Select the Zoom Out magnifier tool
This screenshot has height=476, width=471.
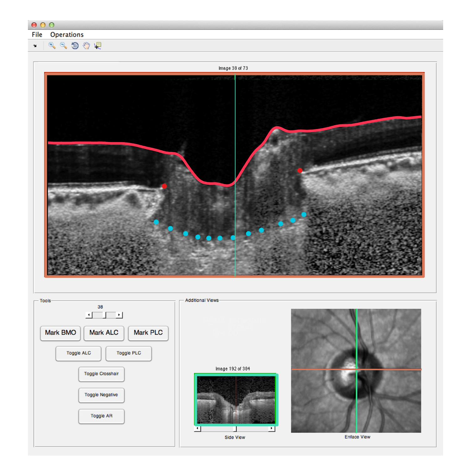(x=64, y=46)
